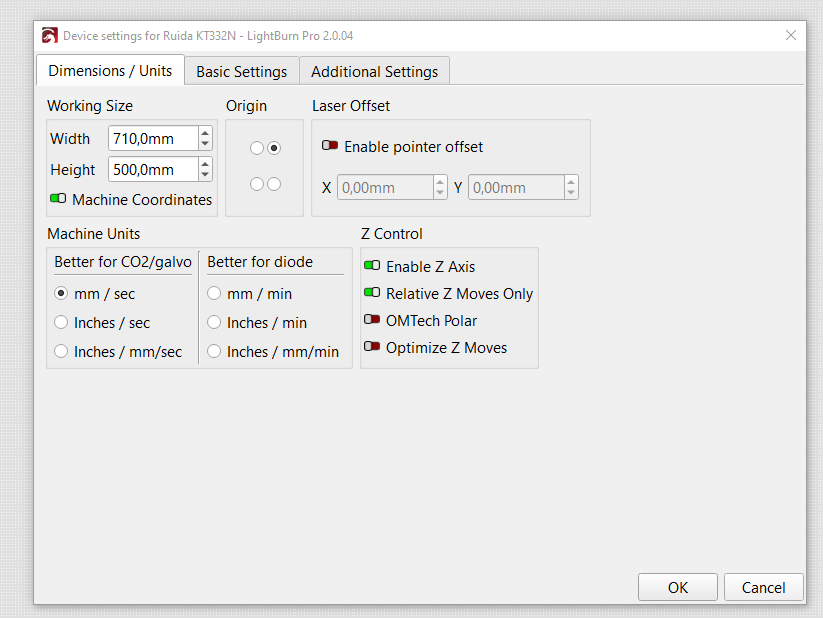Screen dimensions: 823x618
Task: Decrease Height using its down stepper arrow
Action: [x=204, y=174]
